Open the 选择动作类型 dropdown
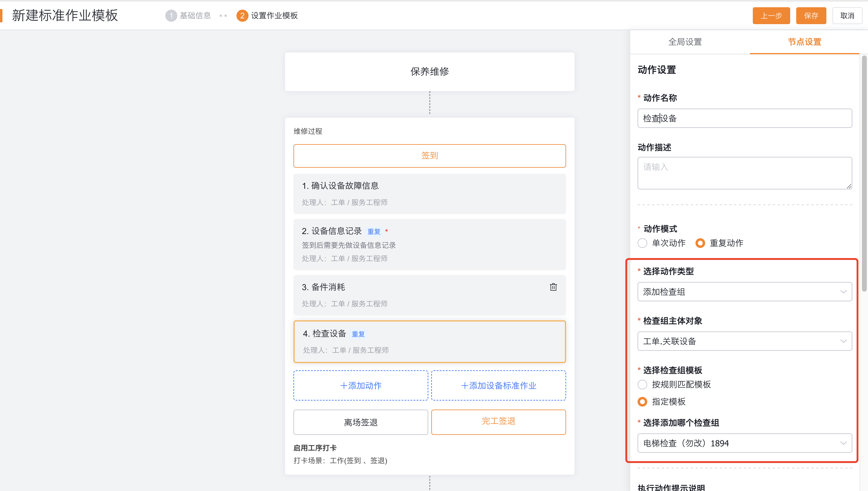 coord(744,292)
